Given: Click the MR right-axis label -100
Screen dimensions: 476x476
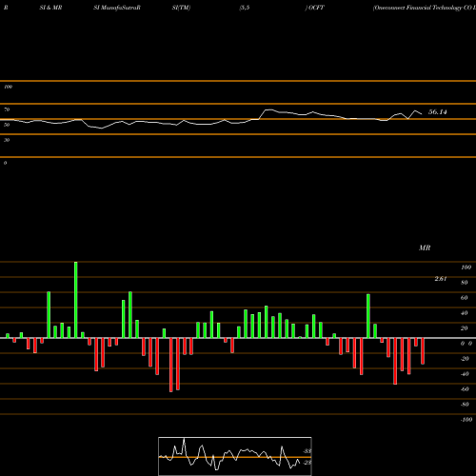Looking at the screenshot, I should click(466, 420).
